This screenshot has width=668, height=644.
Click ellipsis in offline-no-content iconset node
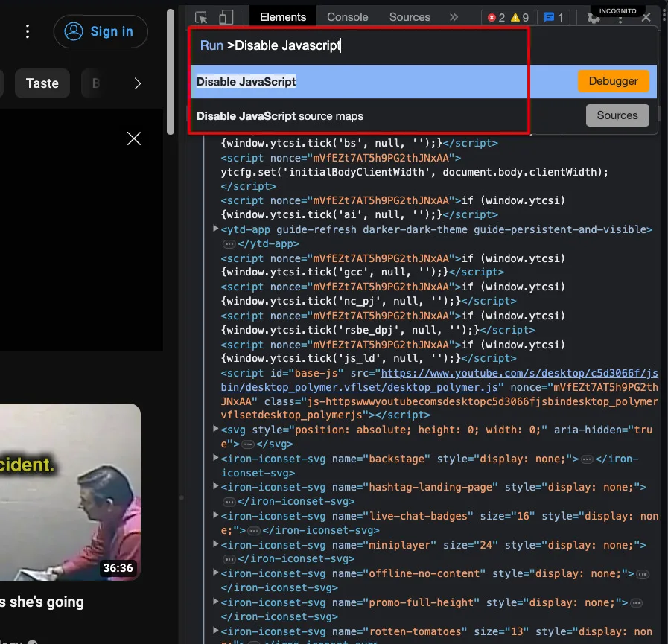click(643, 575)
